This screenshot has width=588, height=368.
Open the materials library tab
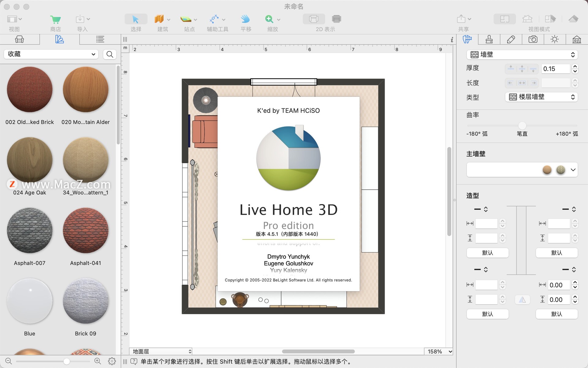coord(59,39)
